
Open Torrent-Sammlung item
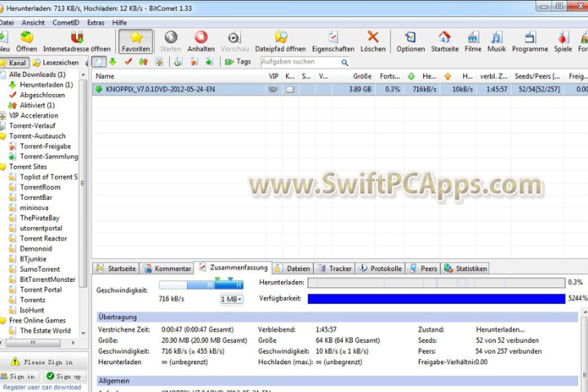point(49,157)
